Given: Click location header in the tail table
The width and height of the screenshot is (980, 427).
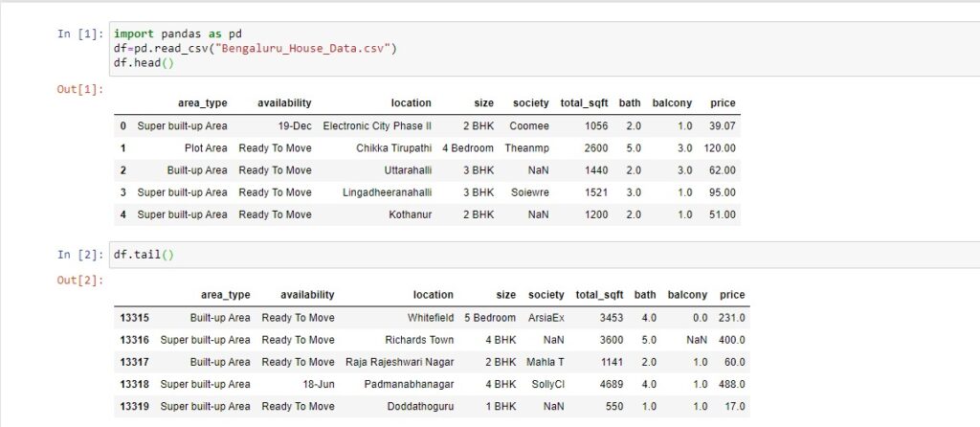Looking at the screenshot, I should (x=434, y=295).
